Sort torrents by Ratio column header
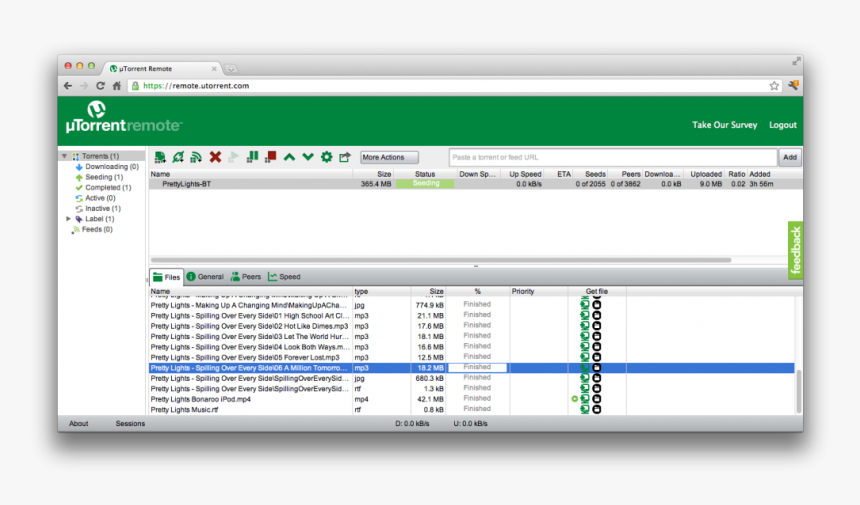This screenshot has height=505, width=860. click(737, 174)
